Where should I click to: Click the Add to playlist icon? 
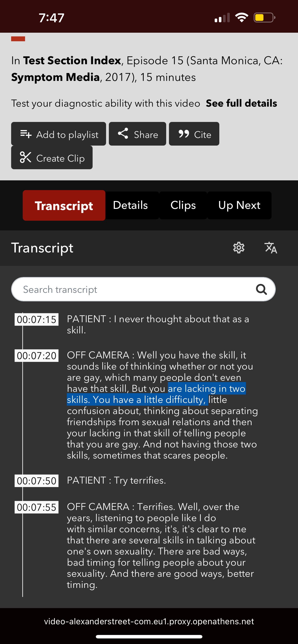(26, 134)
